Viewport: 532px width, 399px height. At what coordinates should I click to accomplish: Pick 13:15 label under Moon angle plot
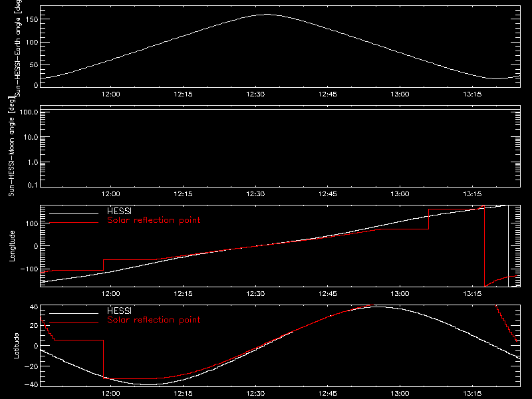click(472, 194)
